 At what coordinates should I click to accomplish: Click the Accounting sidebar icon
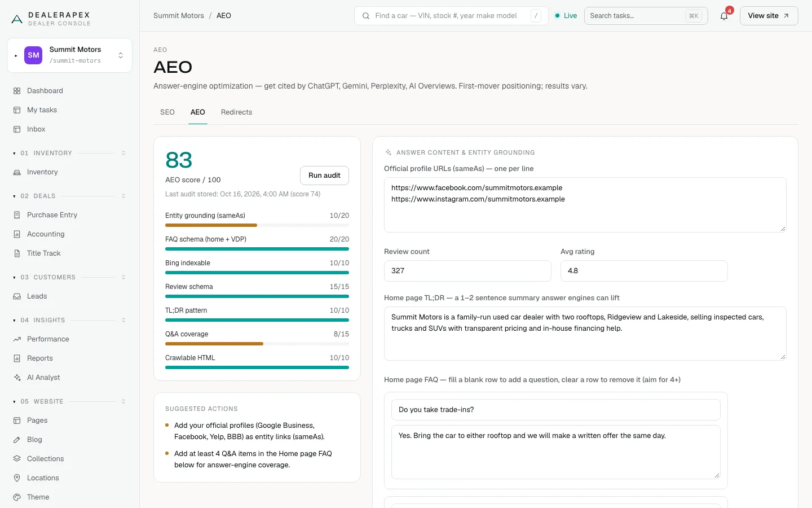click(17, 234)
